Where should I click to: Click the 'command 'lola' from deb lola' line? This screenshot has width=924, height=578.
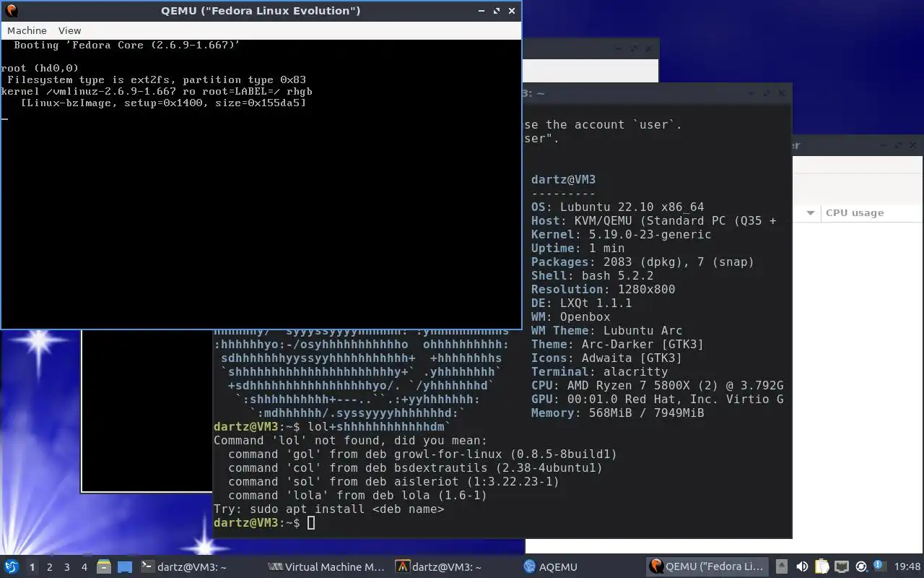click(358, 495)
